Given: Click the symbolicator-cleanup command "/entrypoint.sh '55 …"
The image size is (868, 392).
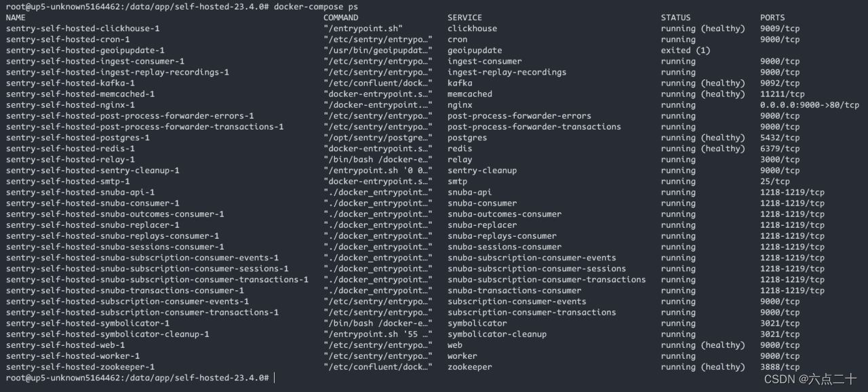Looking at the screenshot, I should pos(378,334).
